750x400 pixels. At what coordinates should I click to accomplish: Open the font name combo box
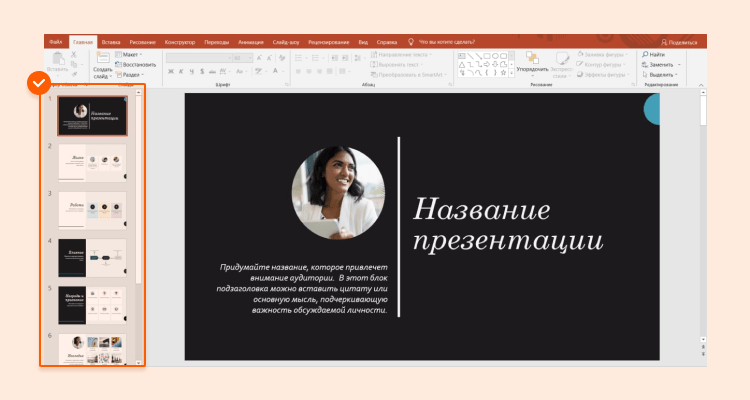[199, 58]
